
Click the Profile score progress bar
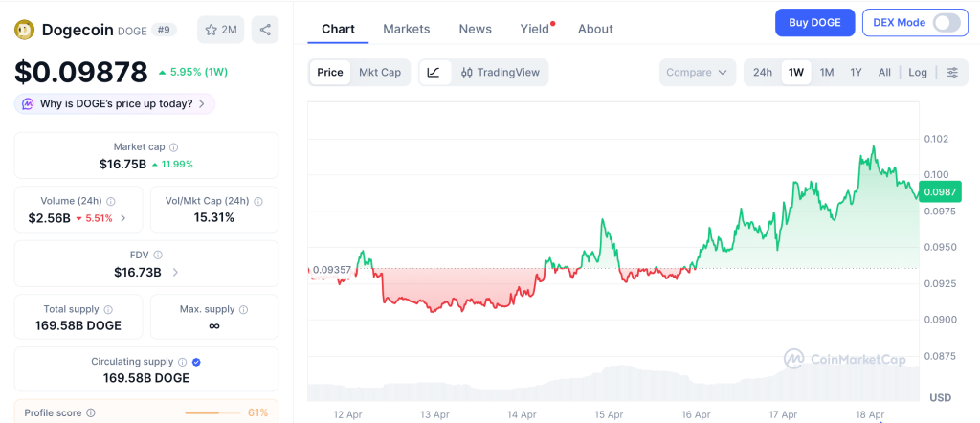(212, 413)
